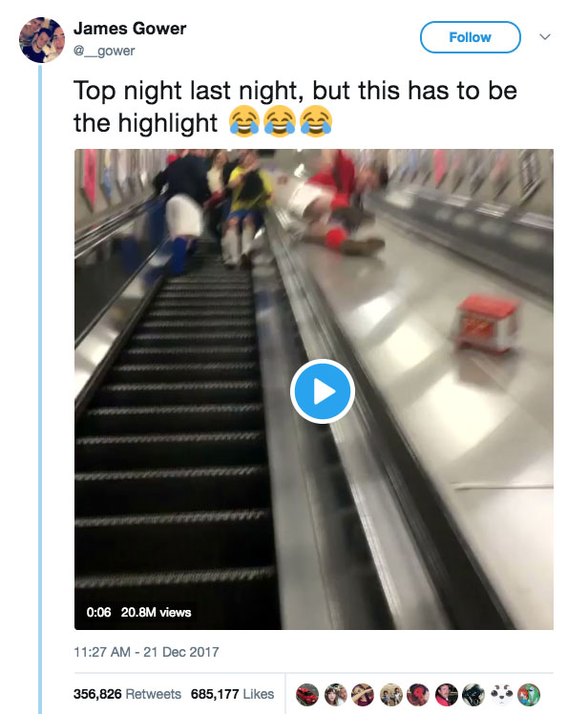Open the tweet options chevron dropdown
This screenshot has width=588, height=714.
click(545, 37)
